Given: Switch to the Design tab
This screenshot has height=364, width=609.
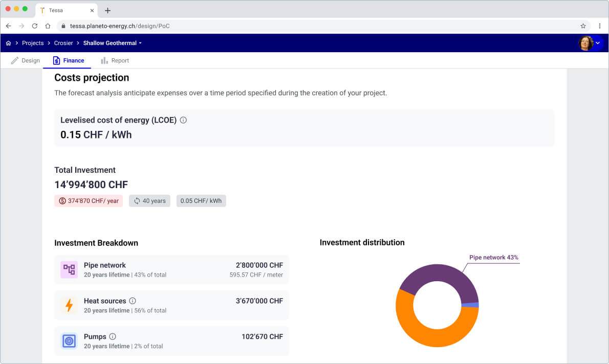Looking at the screenshot, I should coord(26,60).
